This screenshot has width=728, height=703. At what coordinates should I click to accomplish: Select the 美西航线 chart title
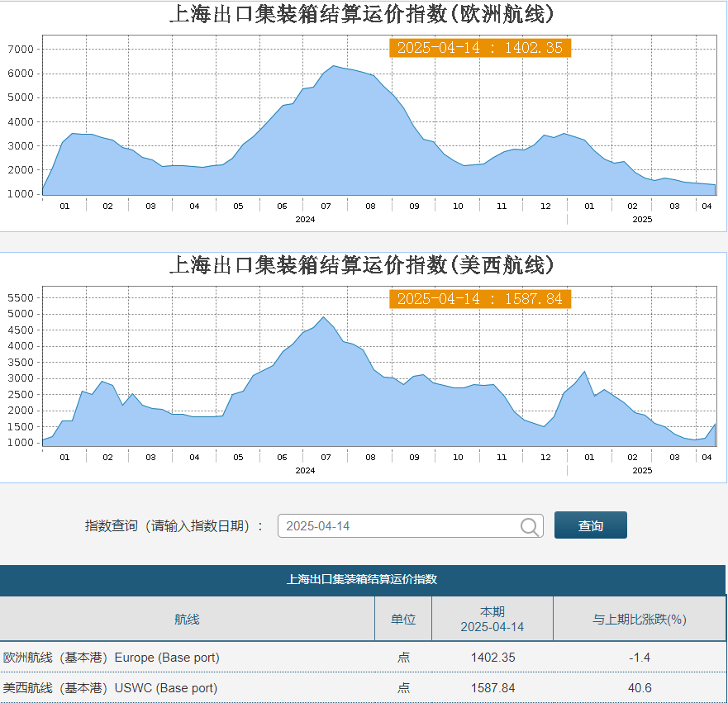(362, 265)
